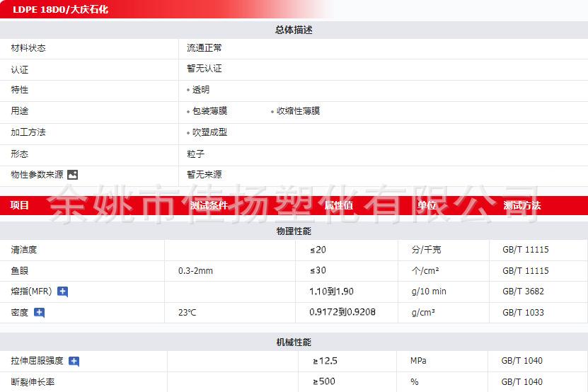Click the plus icon beside 密度
Image resolution: width=588 pixels, height=392 pixels.
(39, 313)
